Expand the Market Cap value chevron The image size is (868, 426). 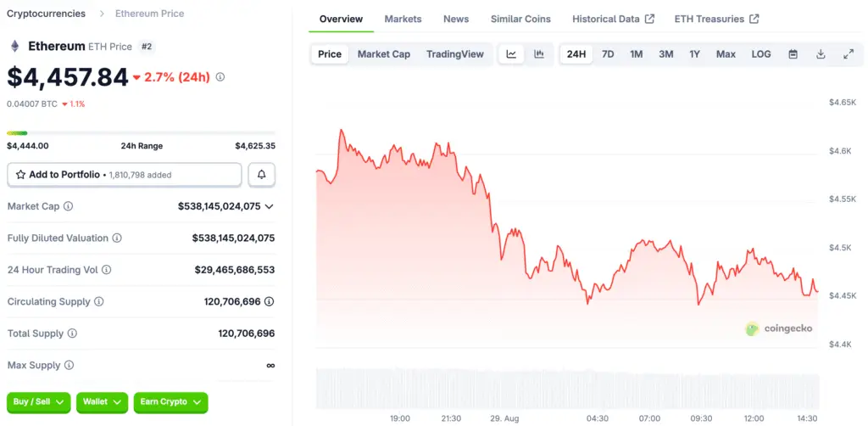[270, 206]
